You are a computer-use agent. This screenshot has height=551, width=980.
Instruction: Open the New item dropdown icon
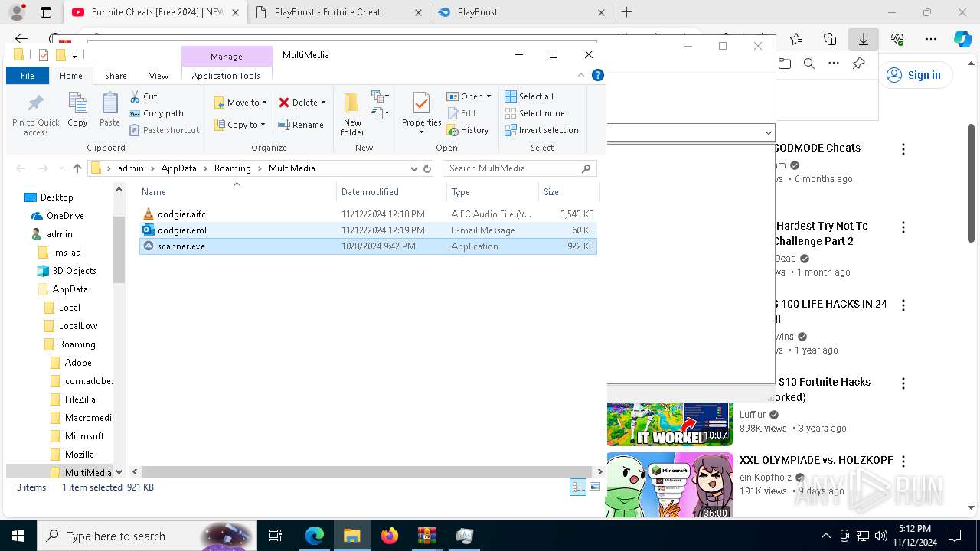[x=381, y=96]
